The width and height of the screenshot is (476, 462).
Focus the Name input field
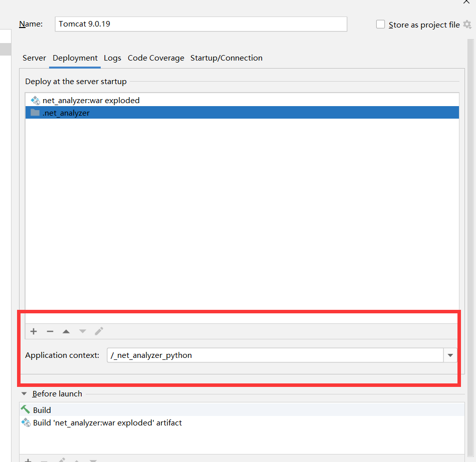[201, 24]
